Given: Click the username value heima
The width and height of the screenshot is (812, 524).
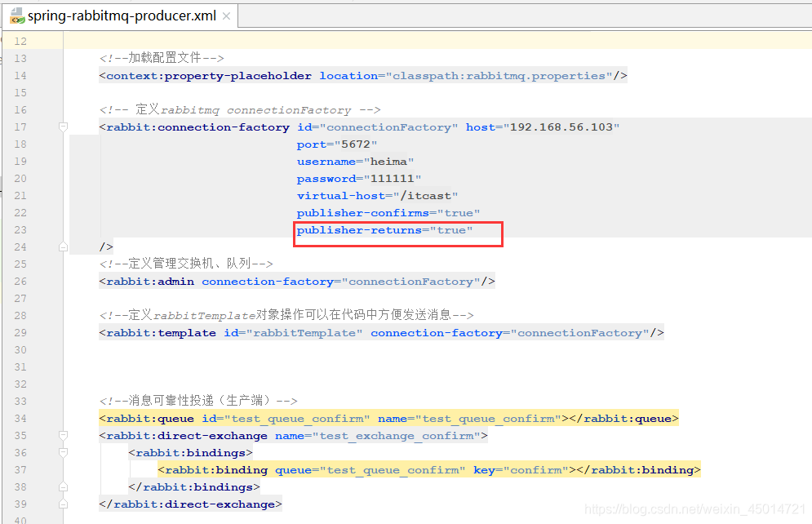Looking at the screenshot, I should 389,162.
